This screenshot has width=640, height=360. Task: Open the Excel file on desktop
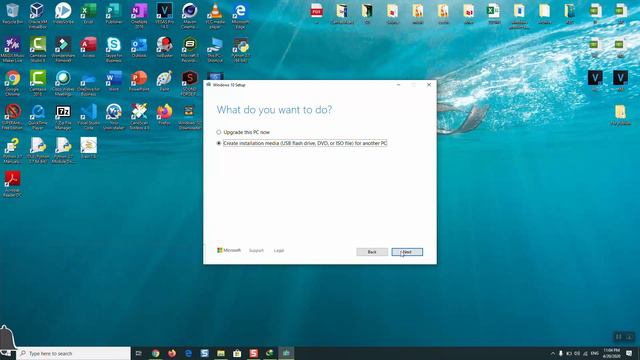point(493,13)
